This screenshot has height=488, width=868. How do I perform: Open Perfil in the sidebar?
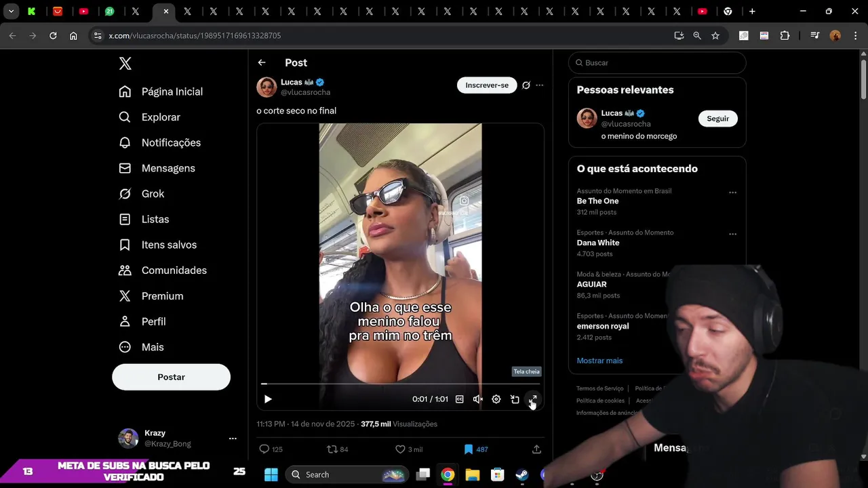tap(142, 321)
